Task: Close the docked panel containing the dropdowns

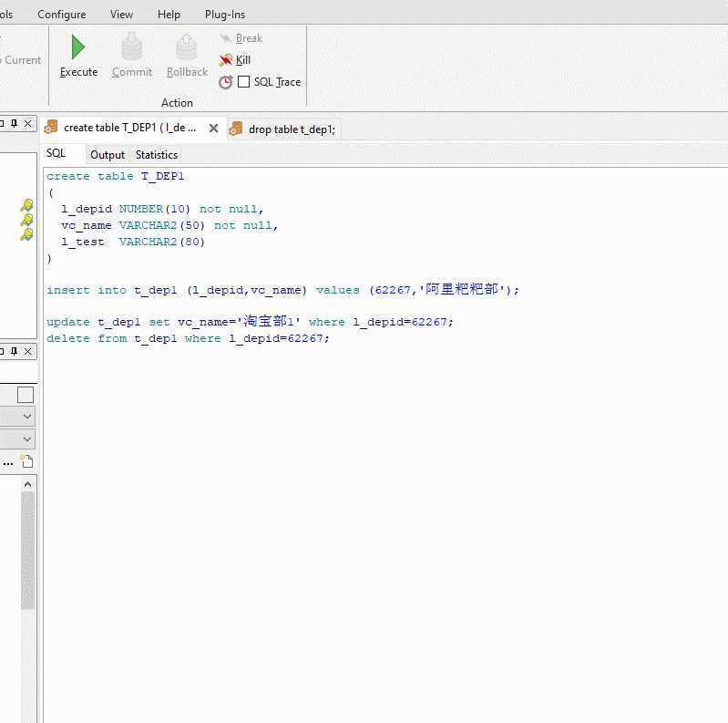Action: click(28, 351)
